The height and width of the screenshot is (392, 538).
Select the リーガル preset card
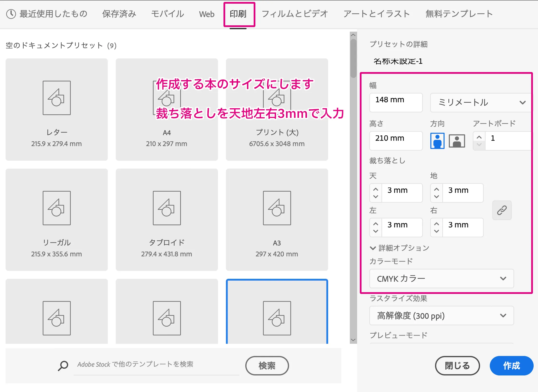[56, 220]
